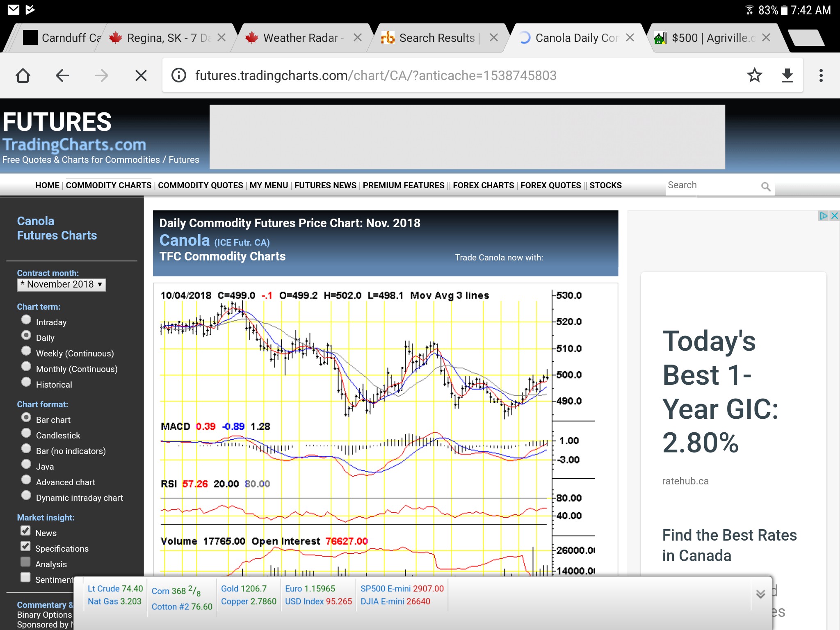Select Weekly (Continuous) chart term
The width and height of the screenshot is (840, 630).
tap(26, 351)
